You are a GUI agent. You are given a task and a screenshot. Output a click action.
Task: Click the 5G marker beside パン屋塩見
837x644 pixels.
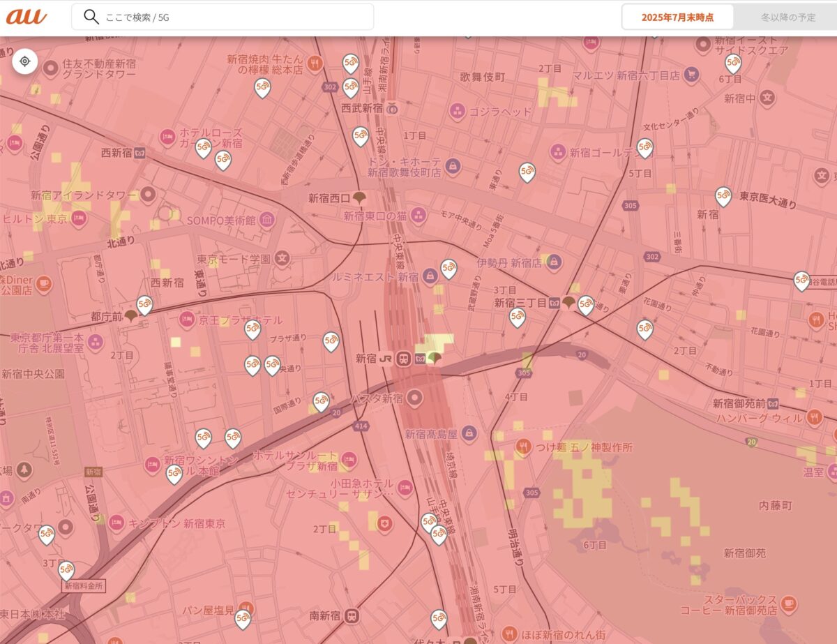coord(242,619)
